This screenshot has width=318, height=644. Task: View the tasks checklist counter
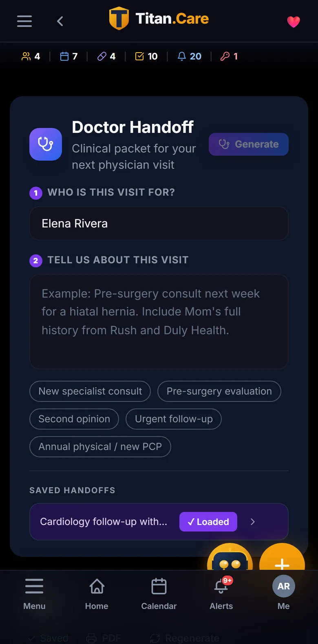(x=146, y=56)
